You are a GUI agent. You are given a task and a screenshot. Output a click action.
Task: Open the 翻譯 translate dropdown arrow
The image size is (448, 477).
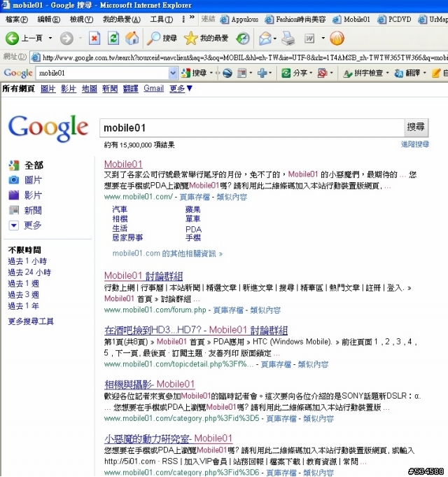point(424,73)
